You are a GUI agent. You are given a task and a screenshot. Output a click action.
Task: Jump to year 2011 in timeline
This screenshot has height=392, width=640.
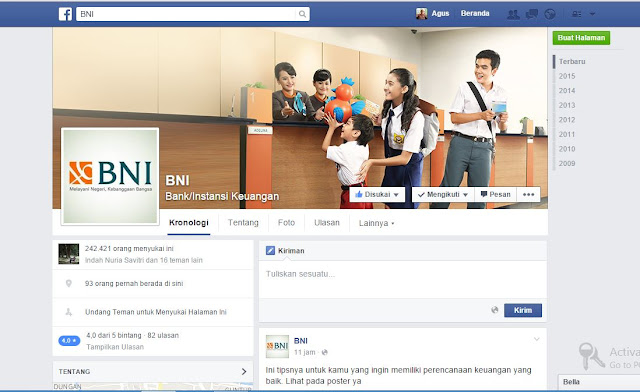[567, 134]
